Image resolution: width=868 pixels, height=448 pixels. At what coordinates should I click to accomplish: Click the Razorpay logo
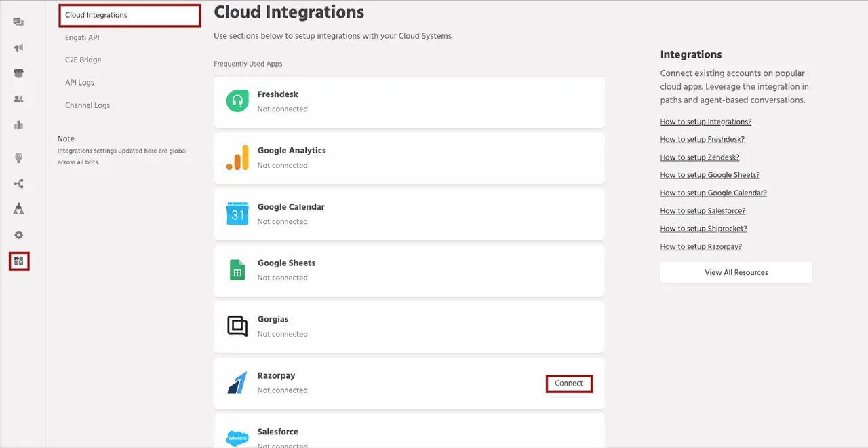(237, 383)
